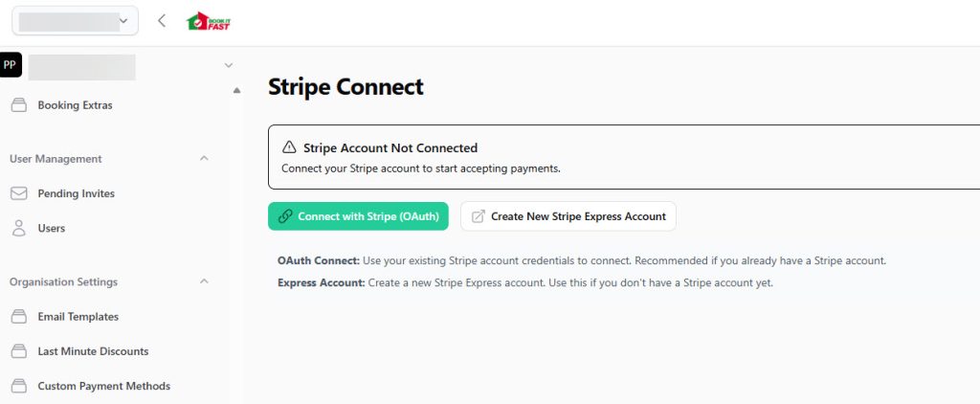This screenshot has height=404, width=980.
Task: Select the Last Minute Discounts label
Action: (x=93, y=351)
